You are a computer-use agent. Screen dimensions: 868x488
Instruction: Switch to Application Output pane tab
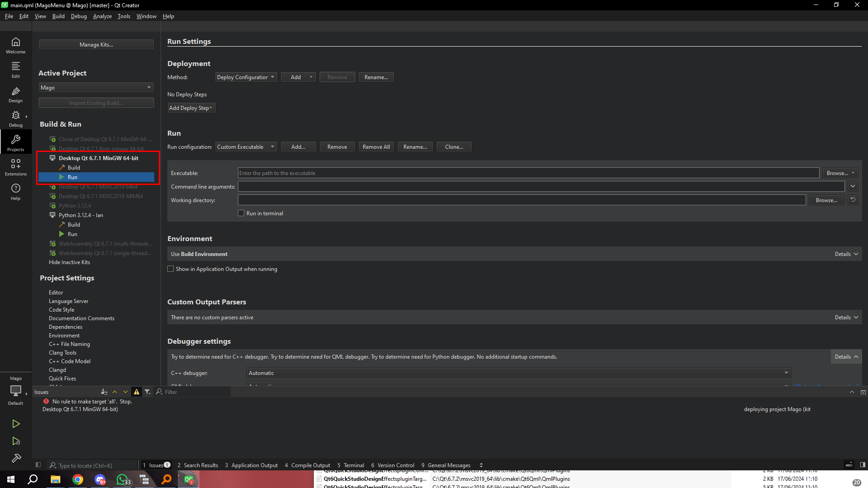click(251, 465)
